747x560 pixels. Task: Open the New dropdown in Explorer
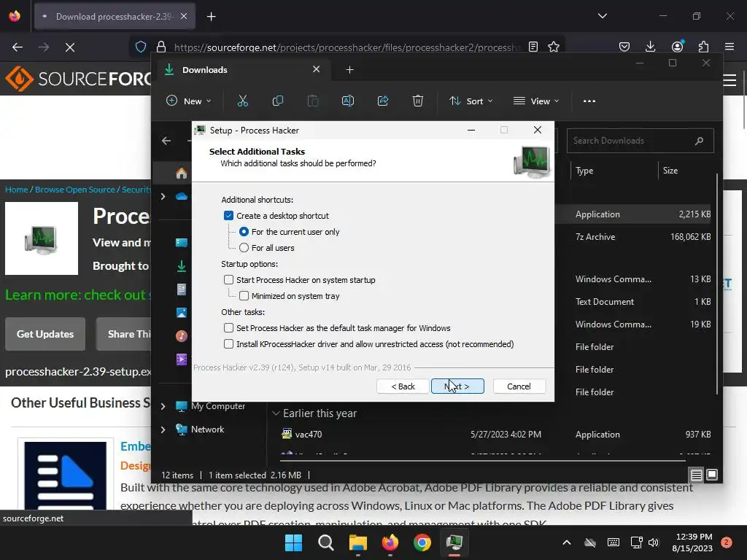[x=189, y=101]
